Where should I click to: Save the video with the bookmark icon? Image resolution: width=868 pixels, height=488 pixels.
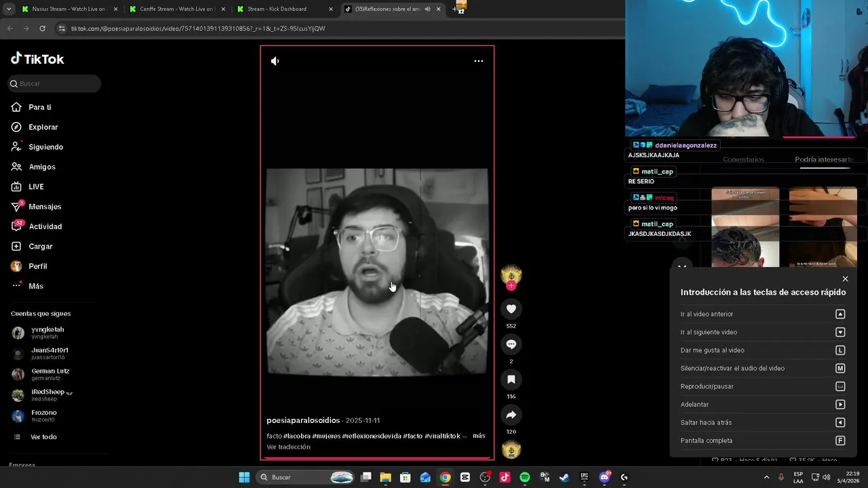click(x=511, y=380)
